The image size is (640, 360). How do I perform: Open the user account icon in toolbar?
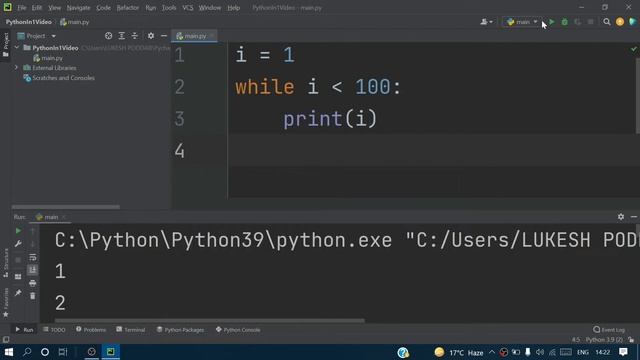point(486,22)
